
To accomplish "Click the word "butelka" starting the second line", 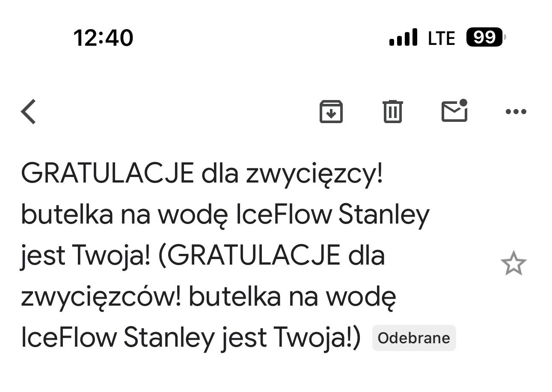I will [x=67, y=215].
